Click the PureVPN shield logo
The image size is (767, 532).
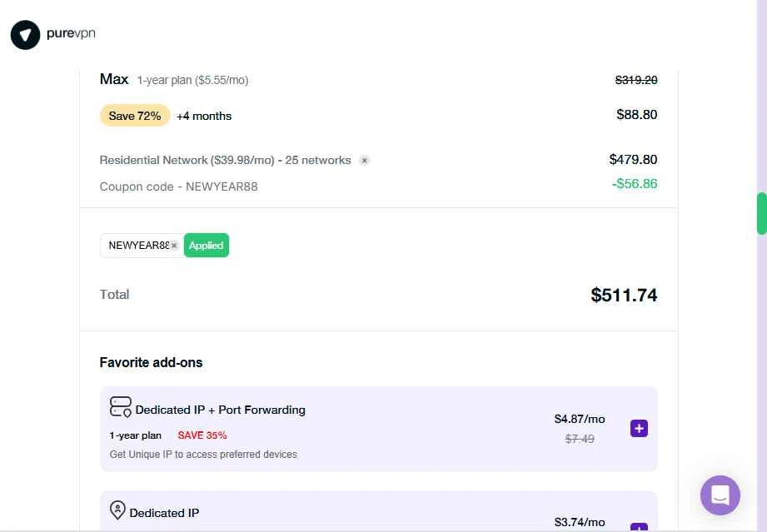tap(25, 35)
